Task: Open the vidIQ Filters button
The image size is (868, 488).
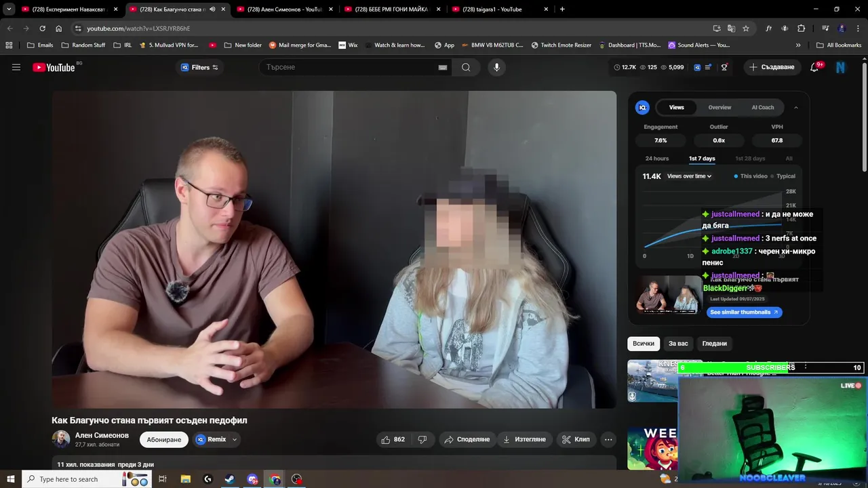Action: tap(199, 67)
